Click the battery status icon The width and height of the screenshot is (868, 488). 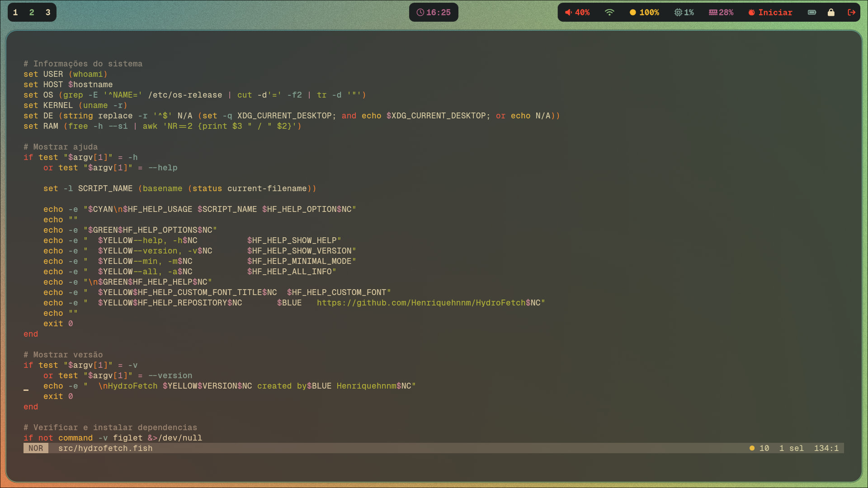(812, 13)
